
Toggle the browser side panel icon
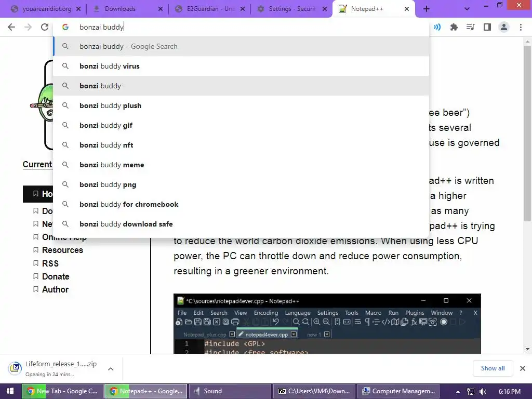point(487,27)
